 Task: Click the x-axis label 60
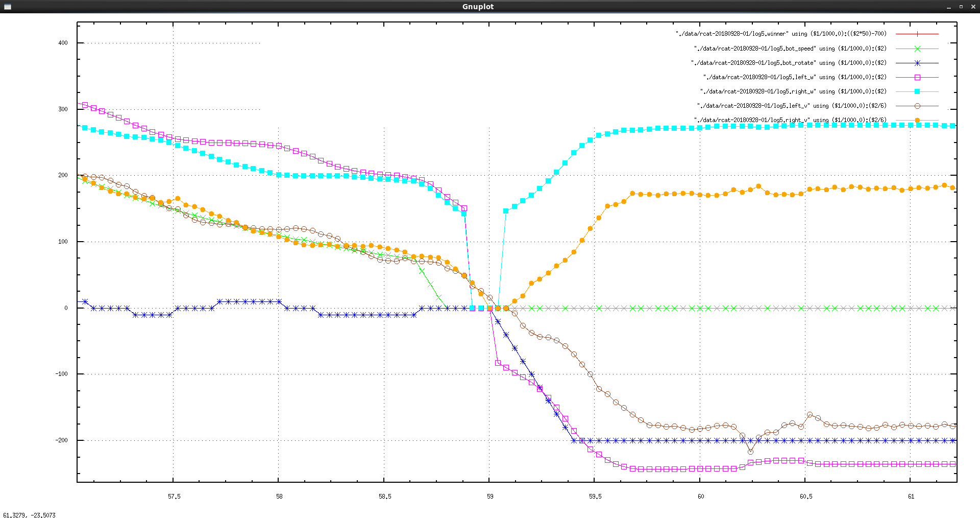701,497
